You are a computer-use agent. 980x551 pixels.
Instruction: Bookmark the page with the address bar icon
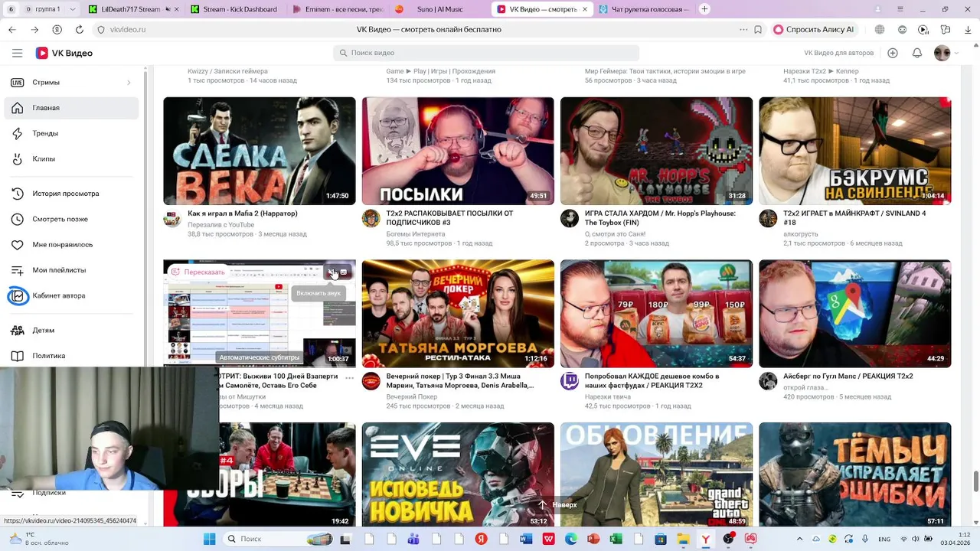point(758,29)
